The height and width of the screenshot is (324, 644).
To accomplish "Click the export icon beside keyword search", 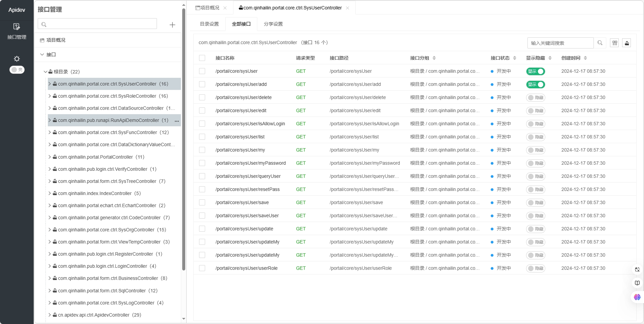I will (626, 43).
